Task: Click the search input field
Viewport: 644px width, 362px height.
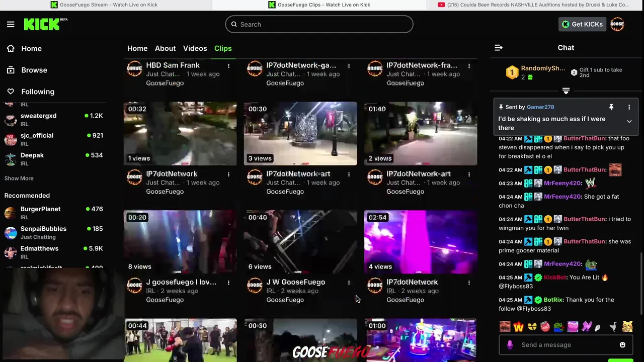Action: point(319,24)
